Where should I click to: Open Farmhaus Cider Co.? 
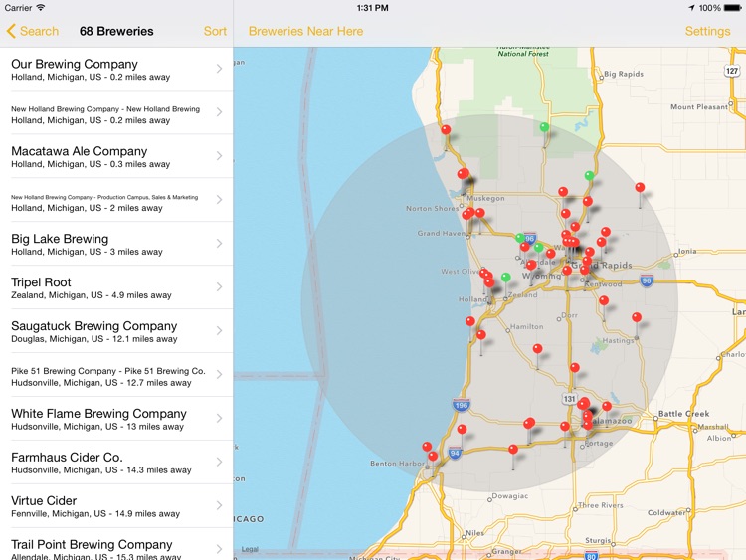click(116, 463)
